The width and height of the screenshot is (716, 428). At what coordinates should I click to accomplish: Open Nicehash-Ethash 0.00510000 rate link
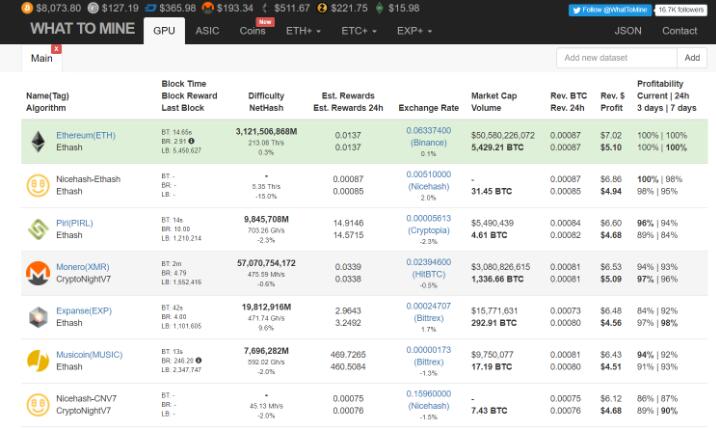428,180
